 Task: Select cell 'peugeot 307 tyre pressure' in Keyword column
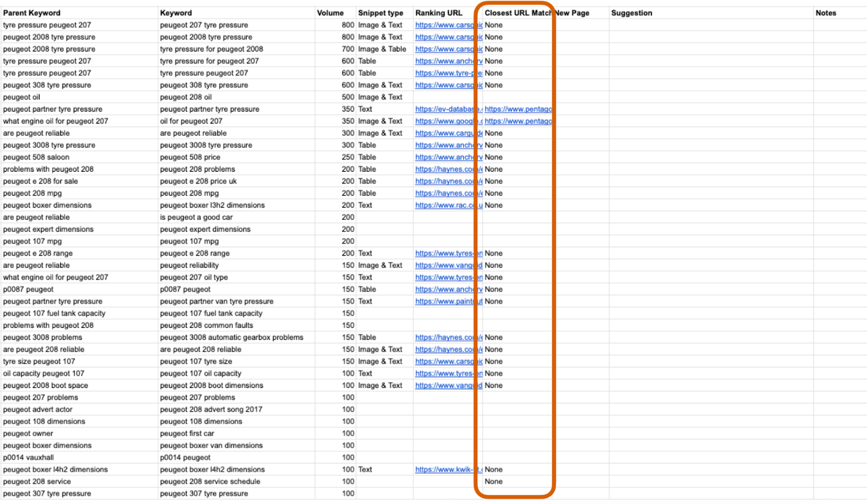(x=204, y=493)
